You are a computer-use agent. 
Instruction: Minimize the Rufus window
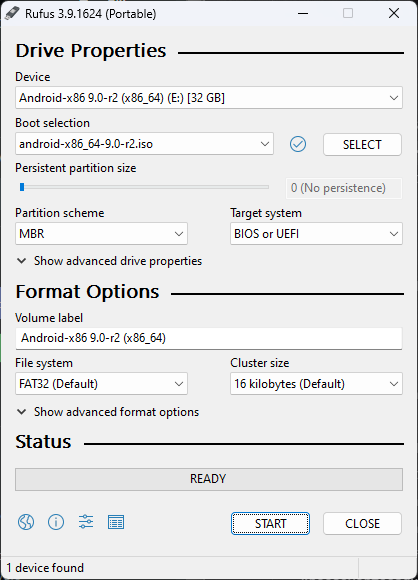(x=303, y=14)
